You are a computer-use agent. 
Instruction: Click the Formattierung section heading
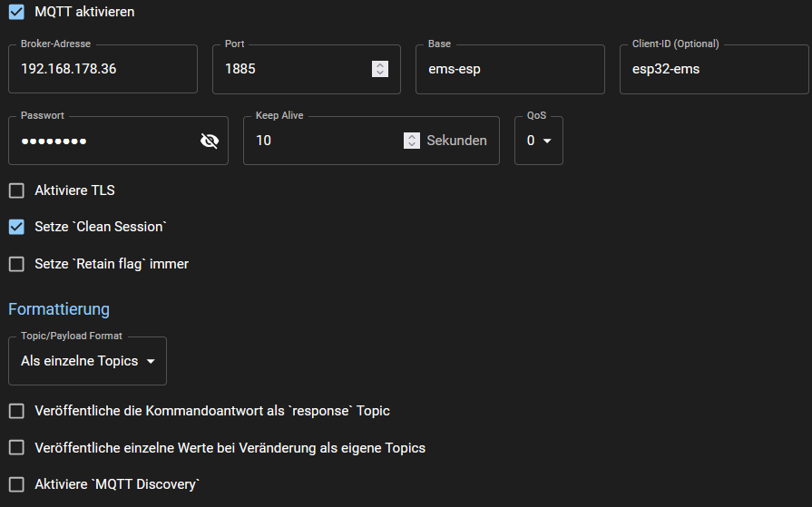pos(59,309)
